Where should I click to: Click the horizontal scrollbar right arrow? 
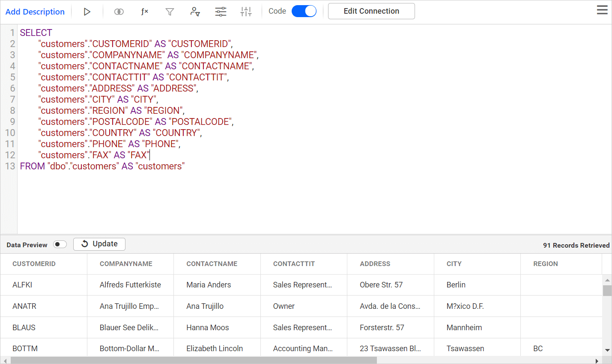[x=597, y=361]
